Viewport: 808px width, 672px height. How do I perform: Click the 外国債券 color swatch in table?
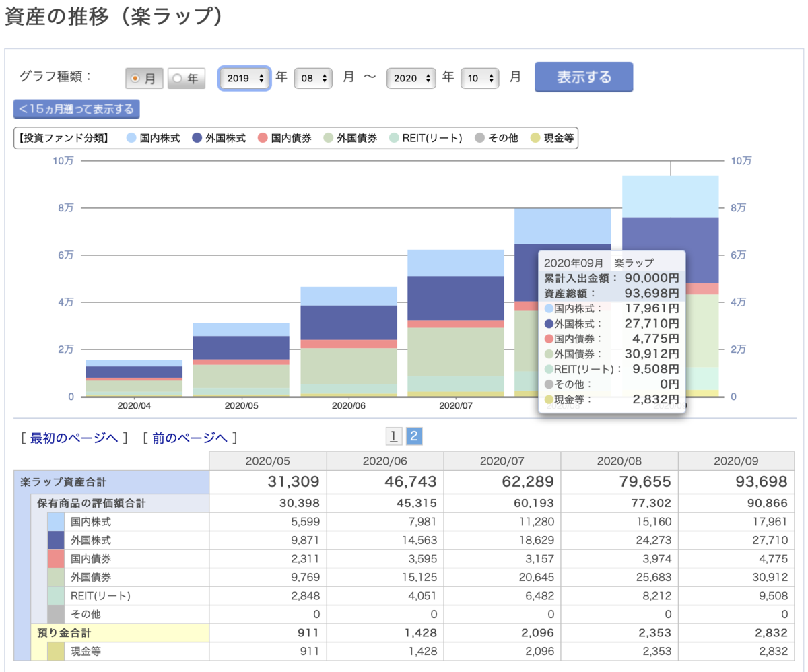55,577
